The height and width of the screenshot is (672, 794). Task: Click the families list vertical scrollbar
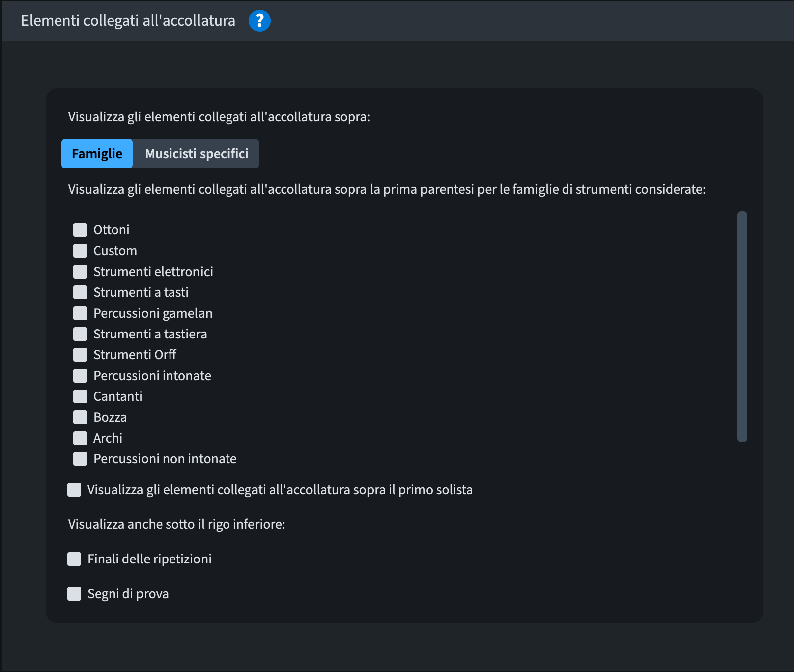click(742, 326)
